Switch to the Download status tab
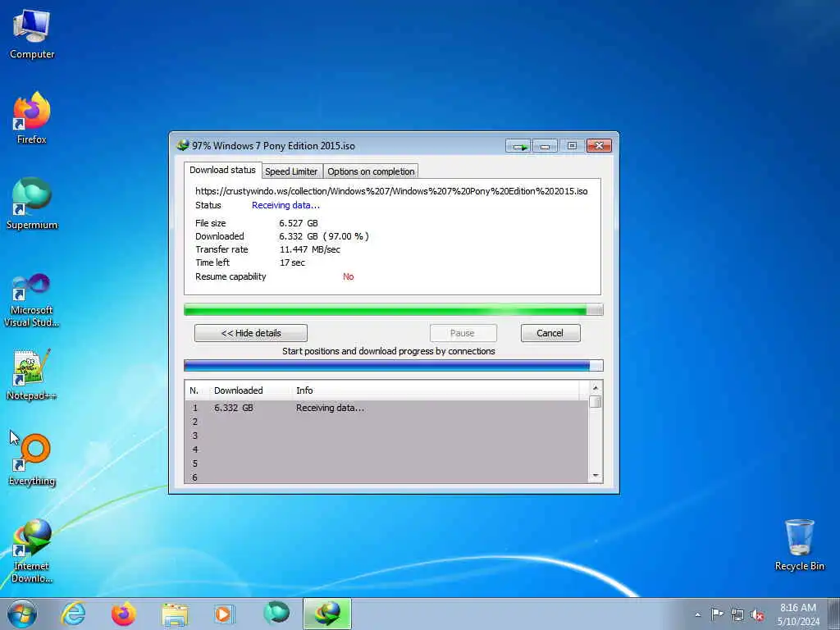The width and height of the screenshot is (840, 630). 223,170
